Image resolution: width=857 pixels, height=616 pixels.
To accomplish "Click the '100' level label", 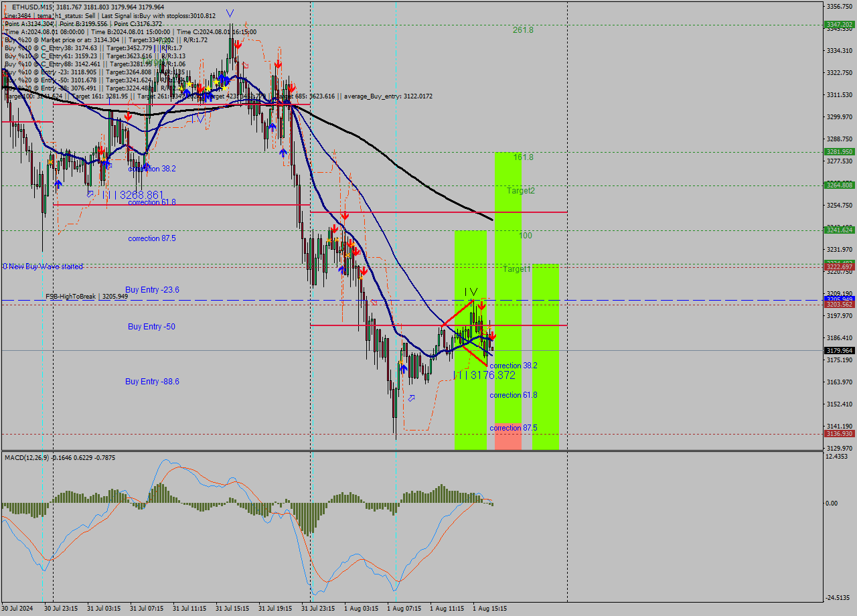I will point(526,236).
